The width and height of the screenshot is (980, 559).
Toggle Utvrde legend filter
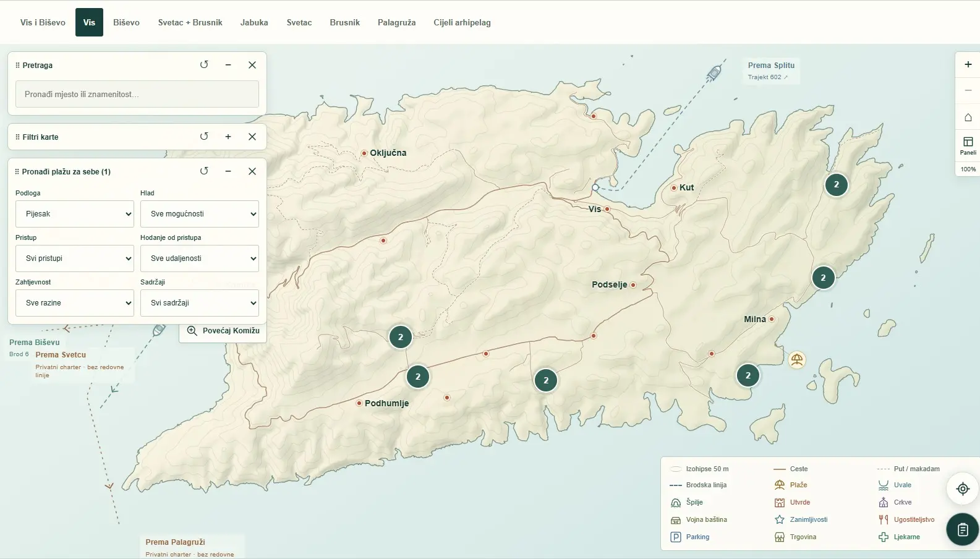pyautogui.click(x=792, y=502)
